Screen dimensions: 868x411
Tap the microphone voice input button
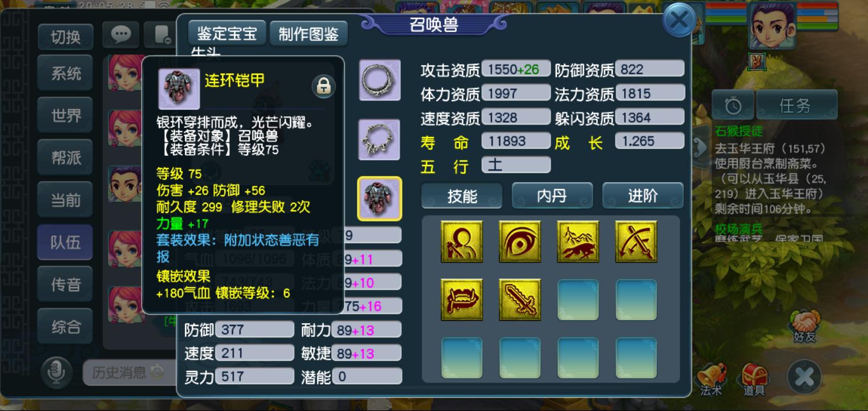point(57,372)
